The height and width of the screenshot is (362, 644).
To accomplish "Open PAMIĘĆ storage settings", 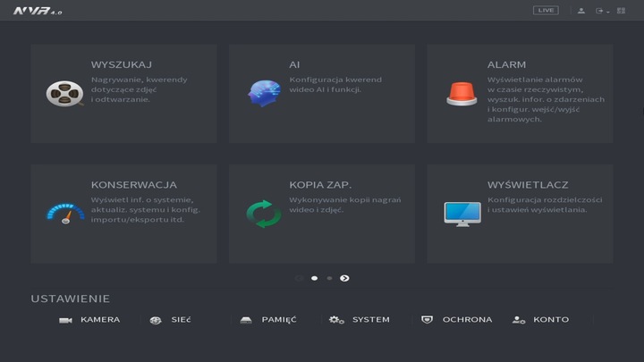I will (268, 320).
